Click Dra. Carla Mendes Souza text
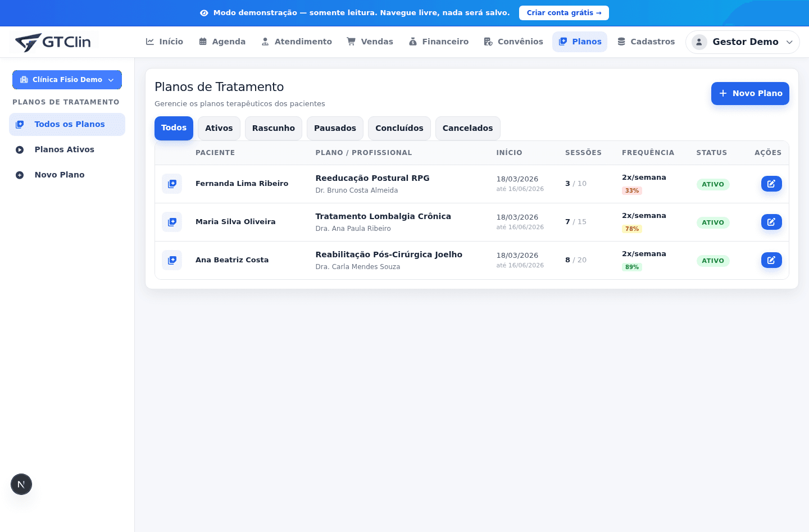The height and width of the screenshot is (532, 809). point(358,267)
